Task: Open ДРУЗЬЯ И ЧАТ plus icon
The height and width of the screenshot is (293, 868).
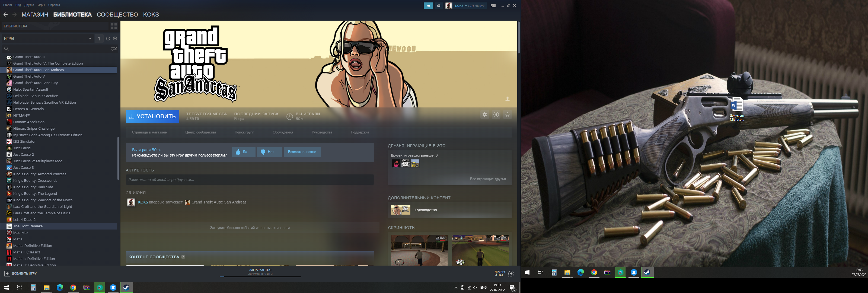Action: click(511, 273)
